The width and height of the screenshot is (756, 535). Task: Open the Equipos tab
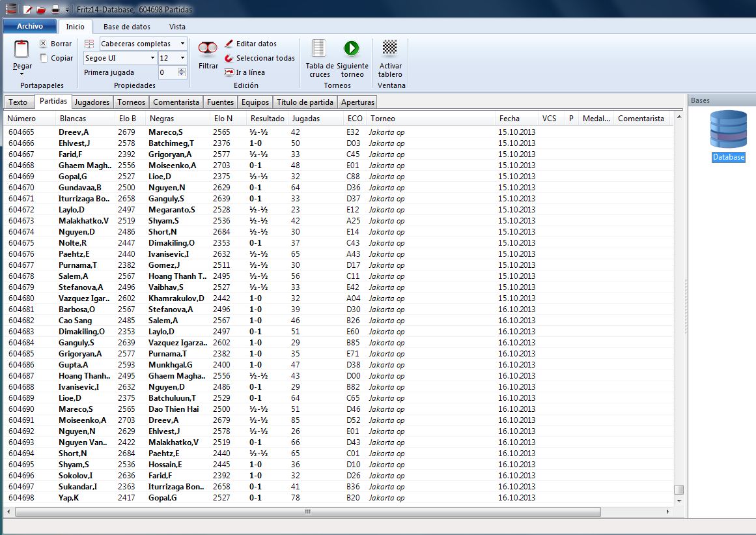(x=255, y=102)
